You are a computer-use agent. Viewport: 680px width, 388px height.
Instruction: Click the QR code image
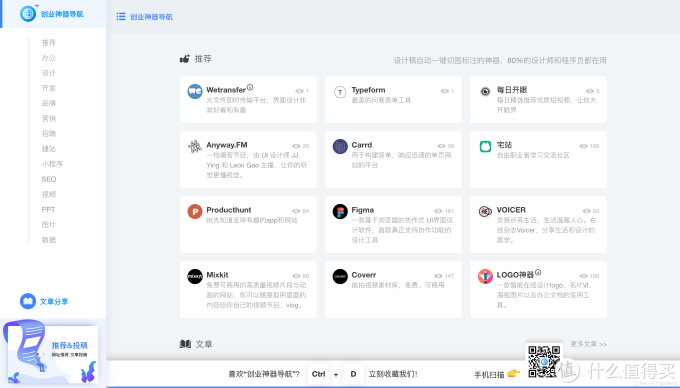click(543, 361)
